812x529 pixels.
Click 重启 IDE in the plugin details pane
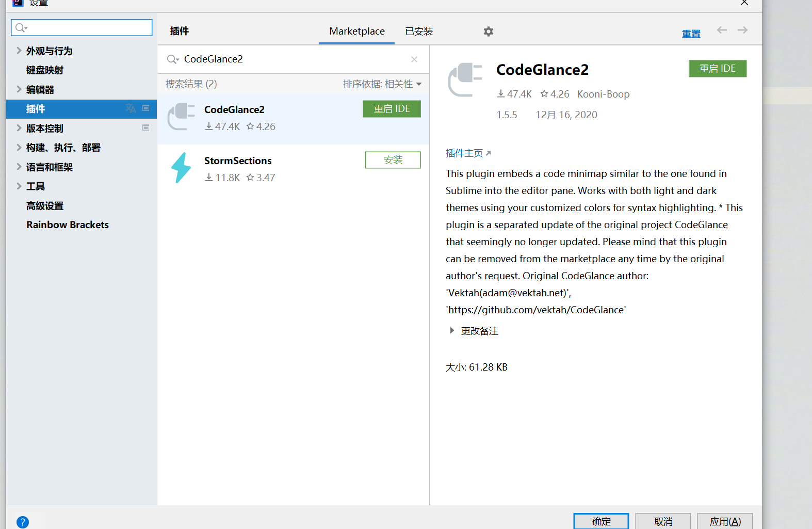point(718,69)
